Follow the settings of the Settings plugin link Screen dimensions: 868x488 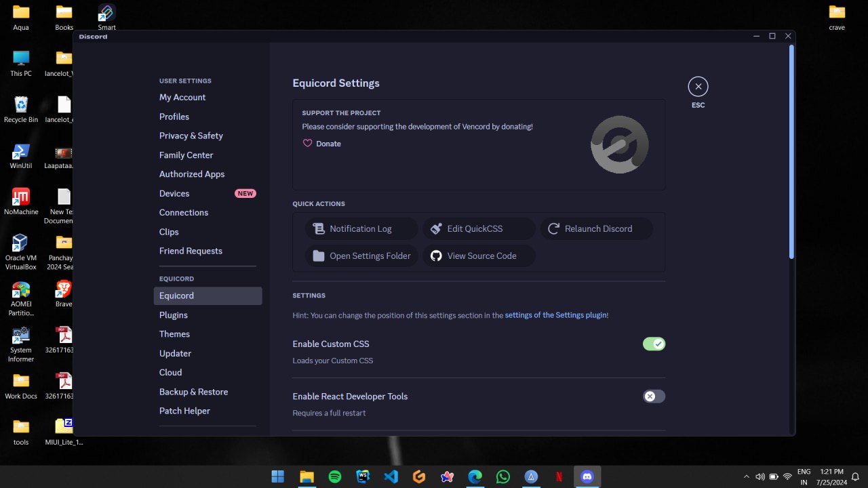point(555,315)
